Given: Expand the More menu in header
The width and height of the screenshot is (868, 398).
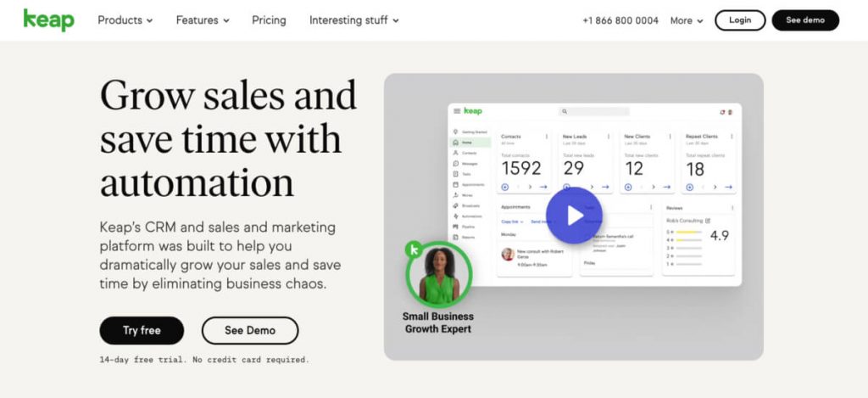Looking at the screenshot, I should 686,20.
